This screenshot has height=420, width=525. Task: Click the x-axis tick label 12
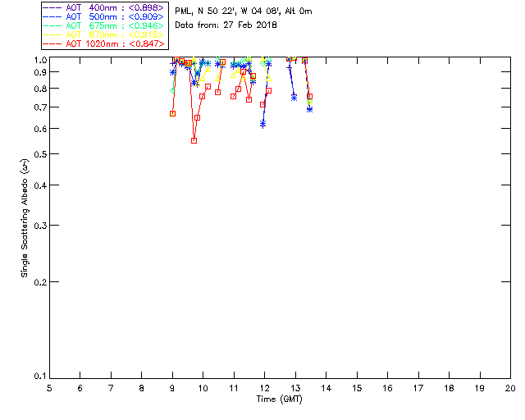point(264,388)
